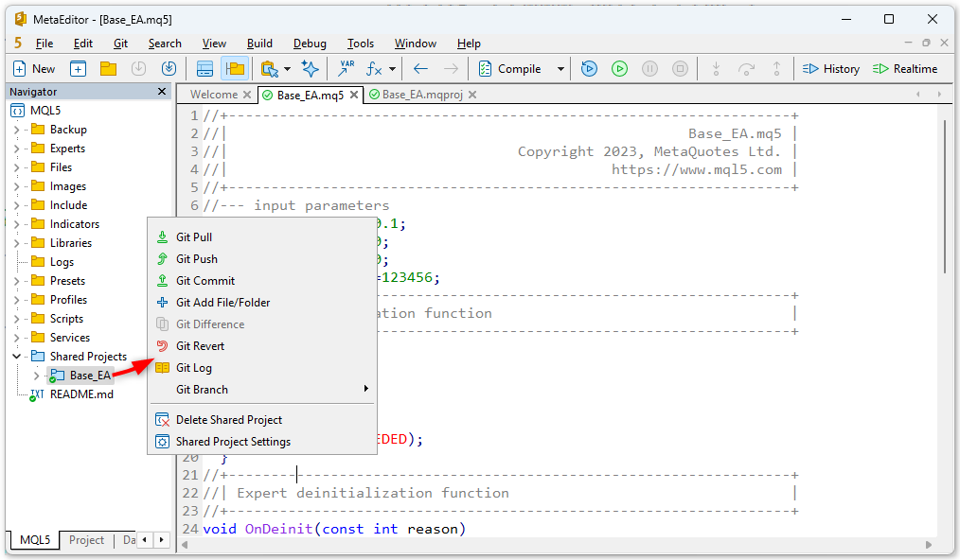Open Git Log from the context menu
960x560 pixels.
(262, 368)
